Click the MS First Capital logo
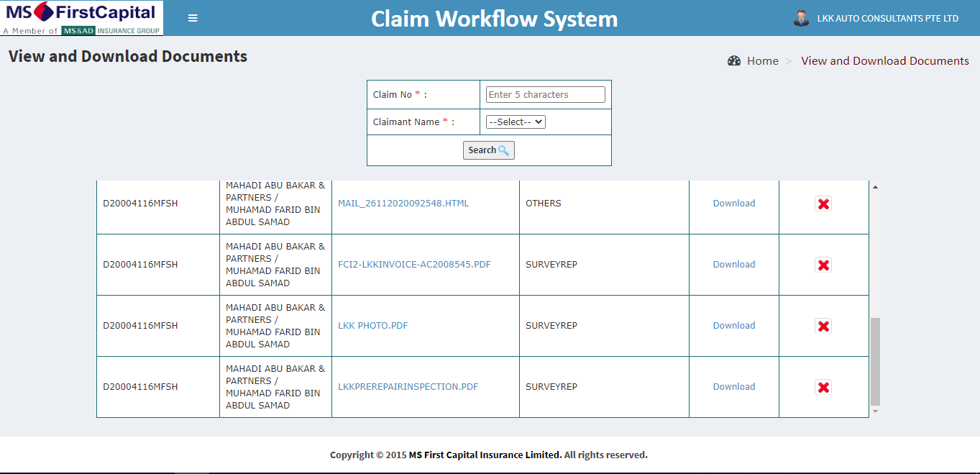The height and width of the screenshot is (474, 980). coord(82,18)
